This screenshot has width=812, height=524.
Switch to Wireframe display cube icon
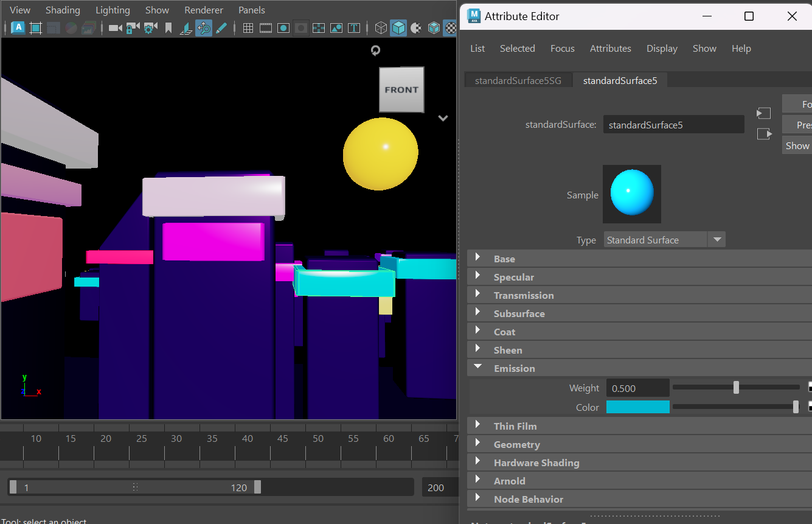pos(381,27)
